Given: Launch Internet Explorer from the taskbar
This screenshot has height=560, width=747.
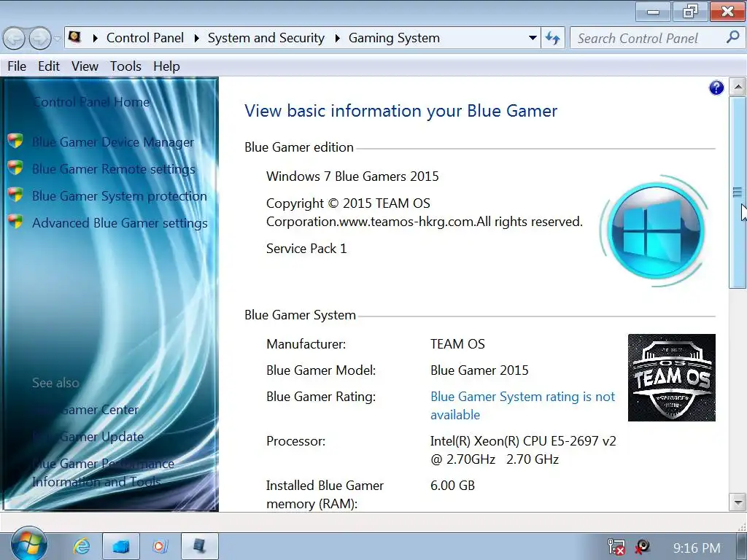Looking at the screenshot, I should tap(82, 546).
